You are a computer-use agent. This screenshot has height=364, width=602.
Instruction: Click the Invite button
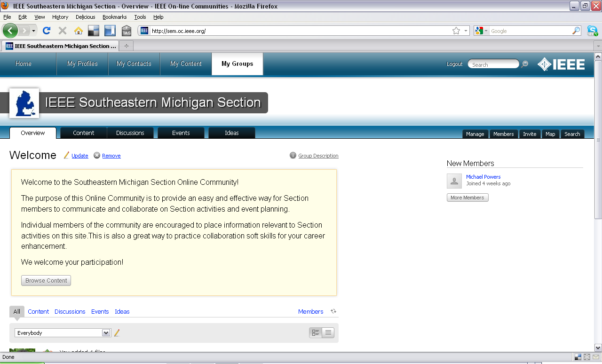[530, 134]
